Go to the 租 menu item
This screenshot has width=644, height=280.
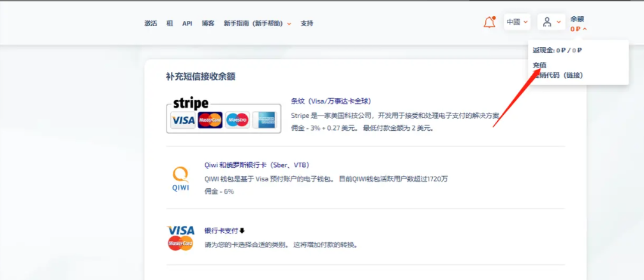click(170, 24)
